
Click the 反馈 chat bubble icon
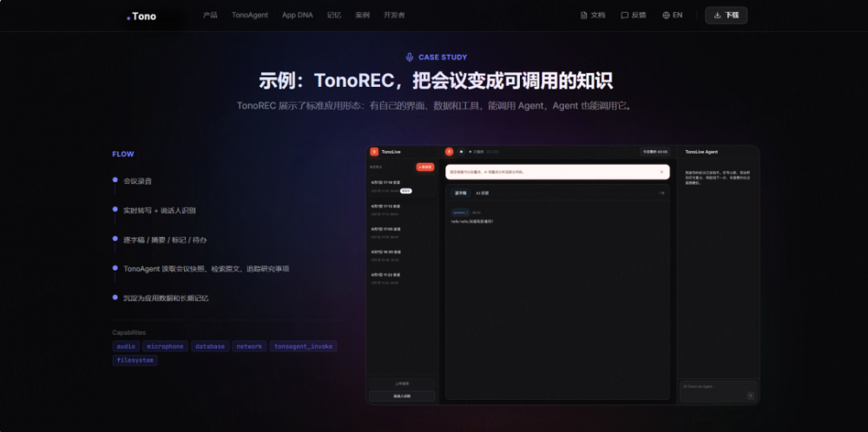point(624,16)
